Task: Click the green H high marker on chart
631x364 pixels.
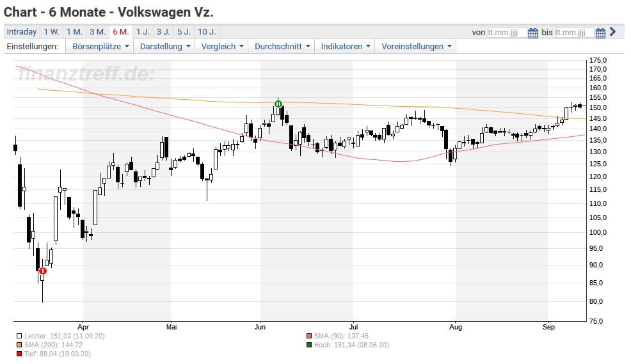Action: (x=278, y=104)
